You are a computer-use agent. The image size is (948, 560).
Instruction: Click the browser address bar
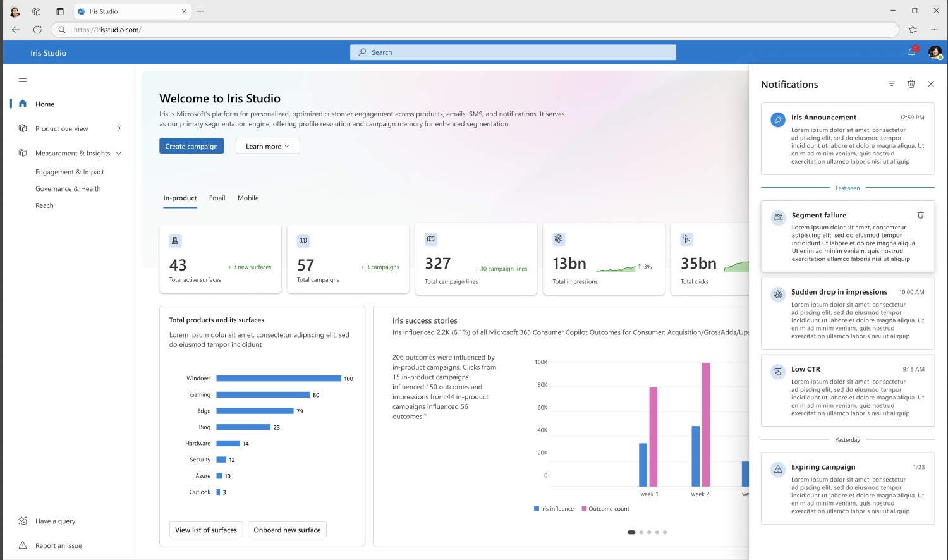[475, 30]
